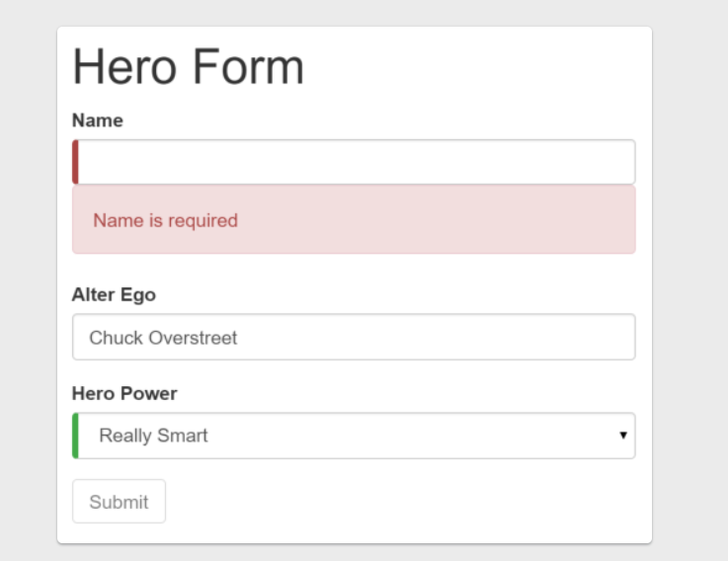728x561 pixels.
Task: Open the Hero Power dropdown
Action: pyautogui.click(x=356, y=436)
